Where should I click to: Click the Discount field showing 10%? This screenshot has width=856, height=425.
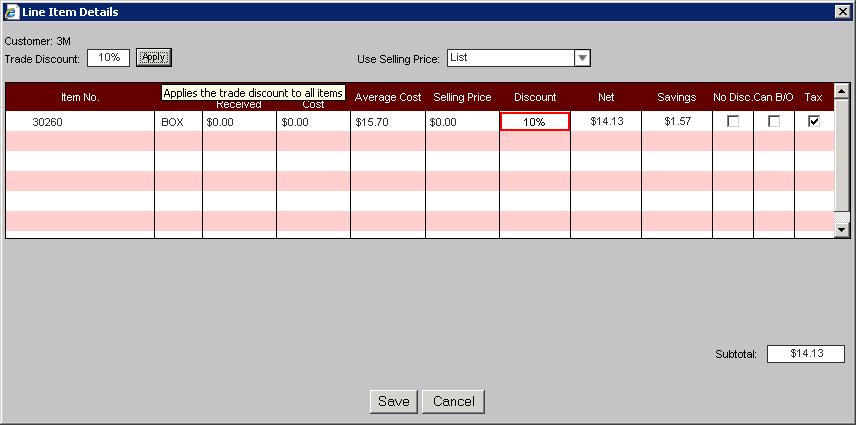(534, 122)
